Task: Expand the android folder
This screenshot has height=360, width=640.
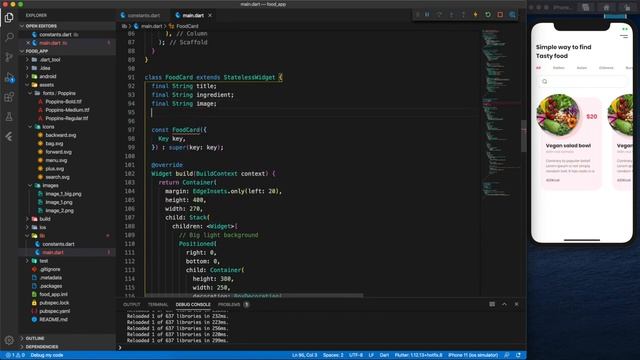Action: [x=48, y=76]
